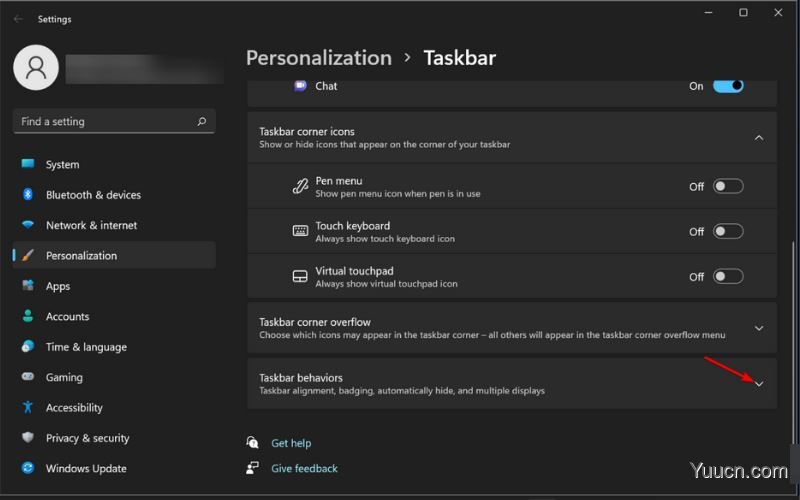Open Accounts settings category
Screen dimensions: 800x500
click(x=114, y=316)
